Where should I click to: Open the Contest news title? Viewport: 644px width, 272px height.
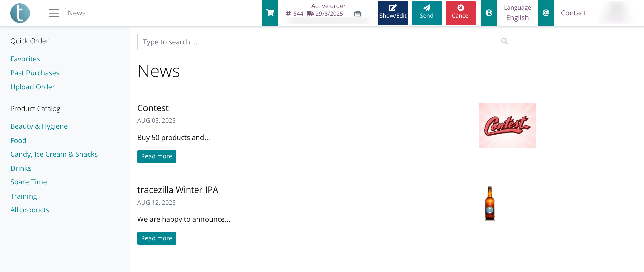[153, 108]
